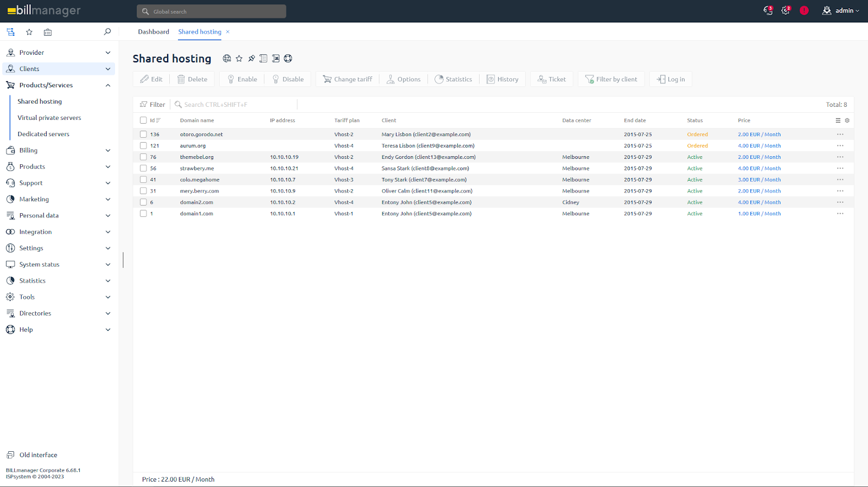Open the admin user dropdown
Viewport: 868px width, 487px height.
click(x=840, y=10)
